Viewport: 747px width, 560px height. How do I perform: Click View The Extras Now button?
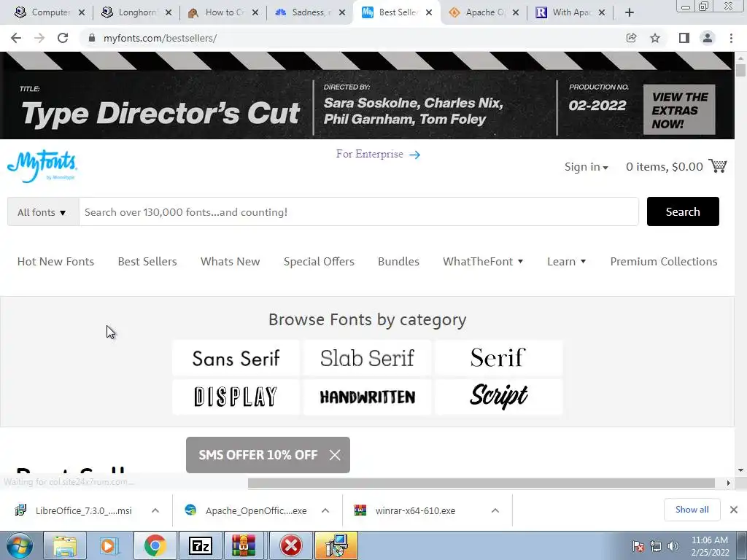(x=679, y=110)
